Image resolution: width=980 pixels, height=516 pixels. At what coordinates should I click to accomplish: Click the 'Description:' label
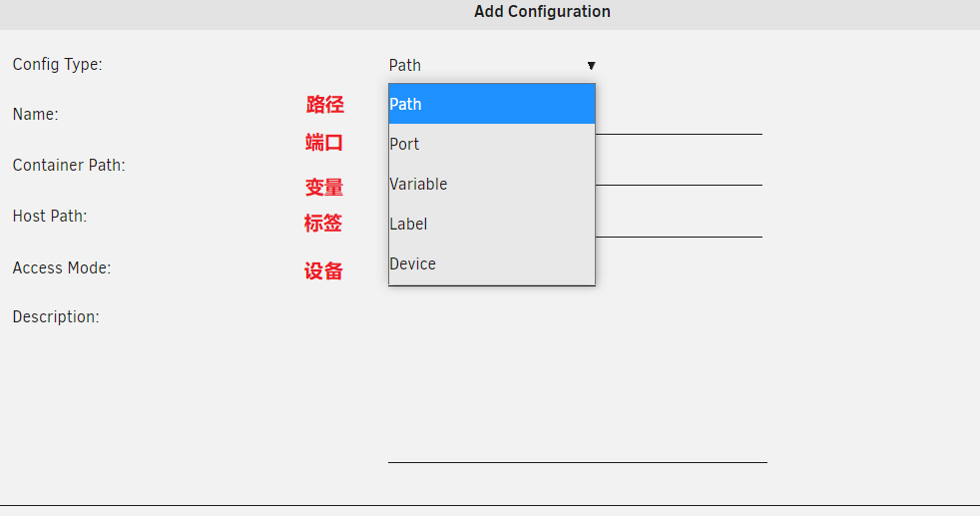pyautogui.click(x=56, y=316)
